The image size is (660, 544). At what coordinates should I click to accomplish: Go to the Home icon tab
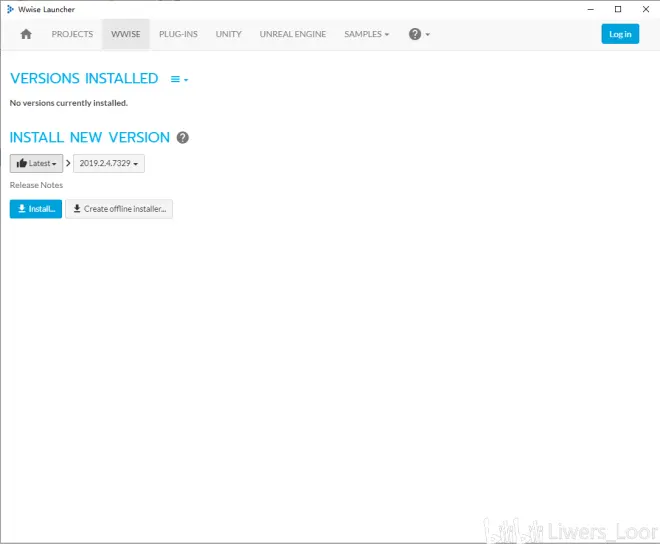coord(26,34)
